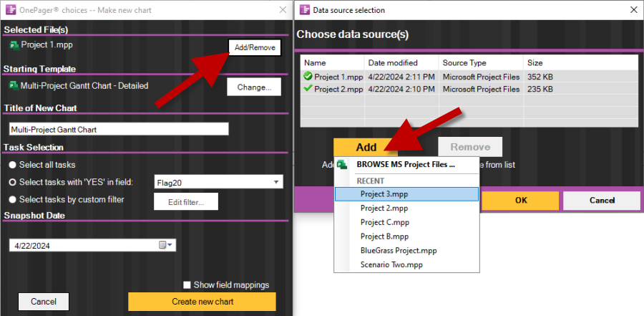Pick Project 2.mpp from the recent list
The image size is (644, 316).
pyautogui.click(x=406, y=209)
